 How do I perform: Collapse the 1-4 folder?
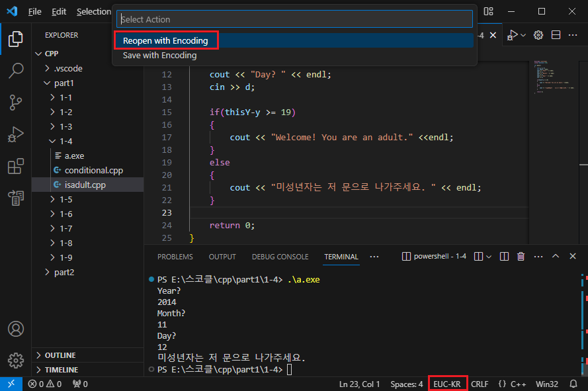(x=88, y=141)
